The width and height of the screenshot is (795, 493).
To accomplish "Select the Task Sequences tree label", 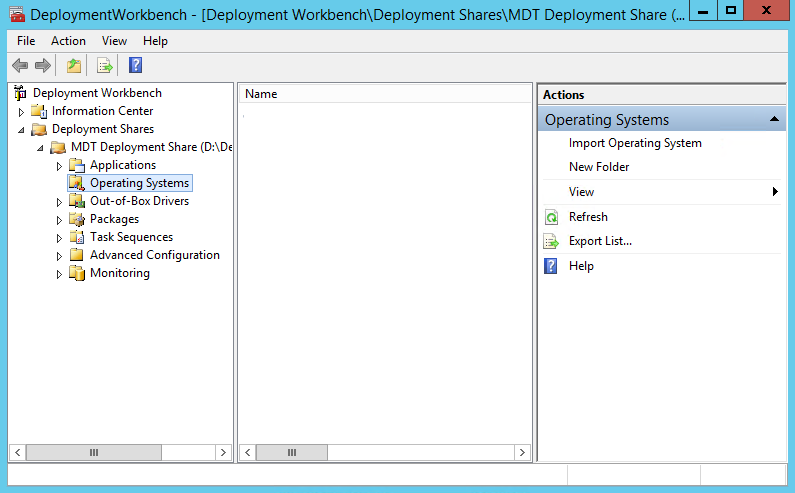I will click(x=131, y=237).
